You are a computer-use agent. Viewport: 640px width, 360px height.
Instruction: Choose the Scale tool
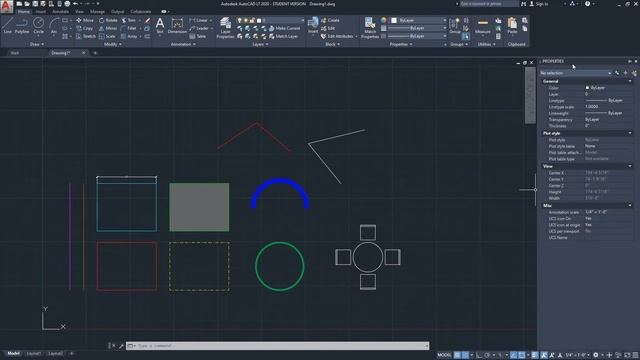(x=107, y=36)
